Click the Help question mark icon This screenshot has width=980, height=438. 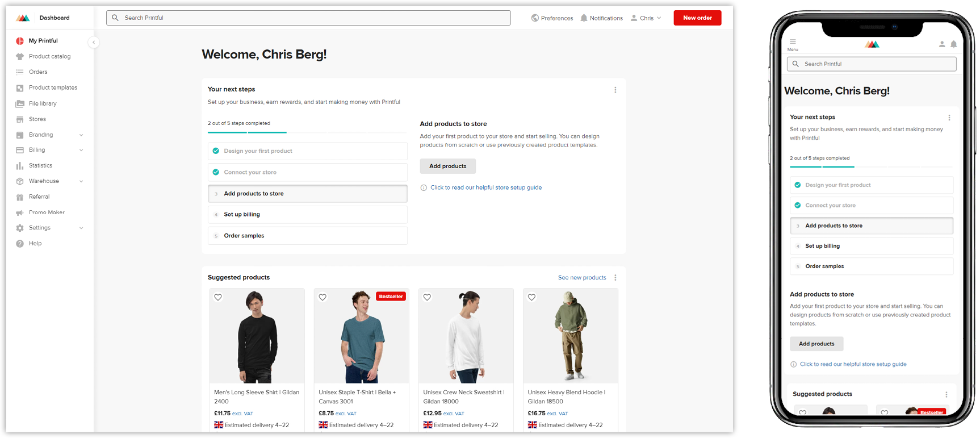[x=20, y=244]
